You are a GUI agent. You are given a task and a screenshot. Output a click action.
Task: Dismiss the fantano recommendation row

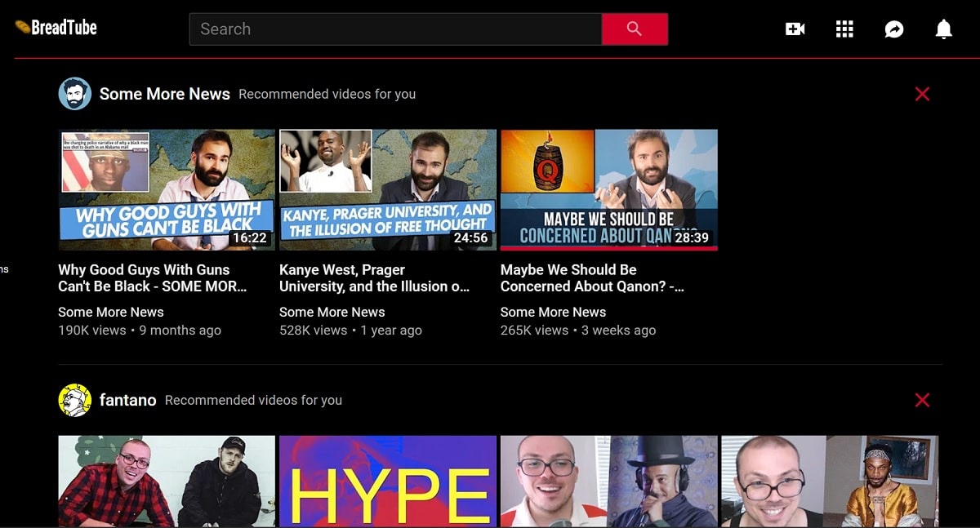pos(922,400)
